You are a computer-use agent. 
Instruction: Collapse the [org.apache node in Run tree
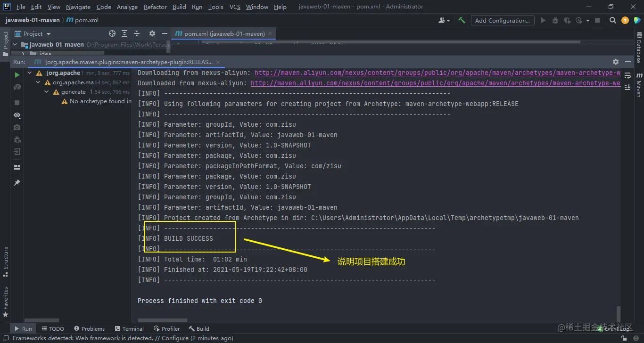pyautogui.click(x=30, y=73)
